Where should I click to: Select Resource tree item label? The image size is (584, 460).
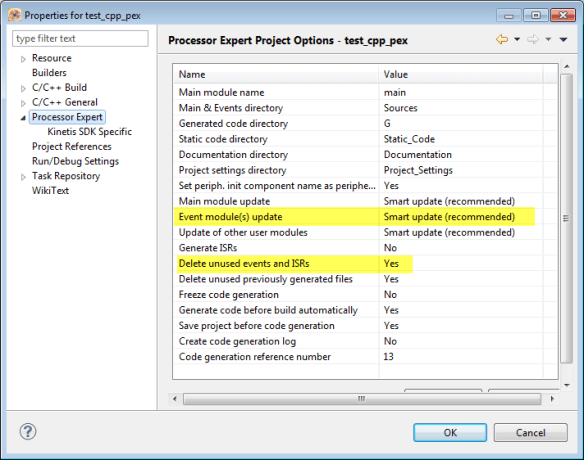[x=51, y=58]
